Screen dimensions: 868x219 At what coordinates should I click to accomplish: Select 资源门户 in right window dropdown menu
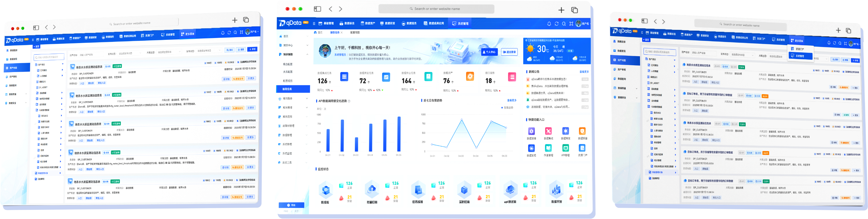coord(800,49)
